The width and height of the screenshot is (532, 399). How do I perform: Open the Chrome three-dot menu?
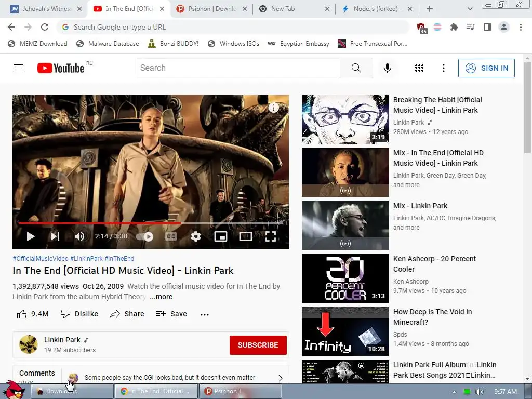521,27
